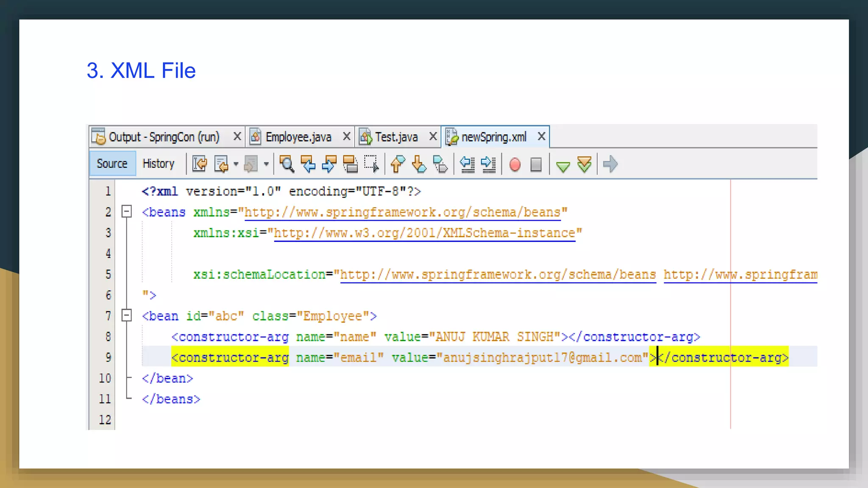Click Find Previous Occurrence icon
Image resolution: width=868 pixels, height=488 pixels.
coord(308,164)
